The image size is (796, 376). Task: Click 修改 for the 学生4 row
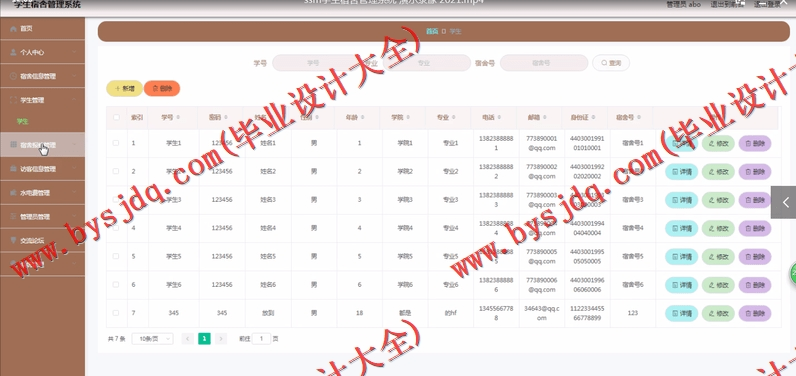[718, 228]
